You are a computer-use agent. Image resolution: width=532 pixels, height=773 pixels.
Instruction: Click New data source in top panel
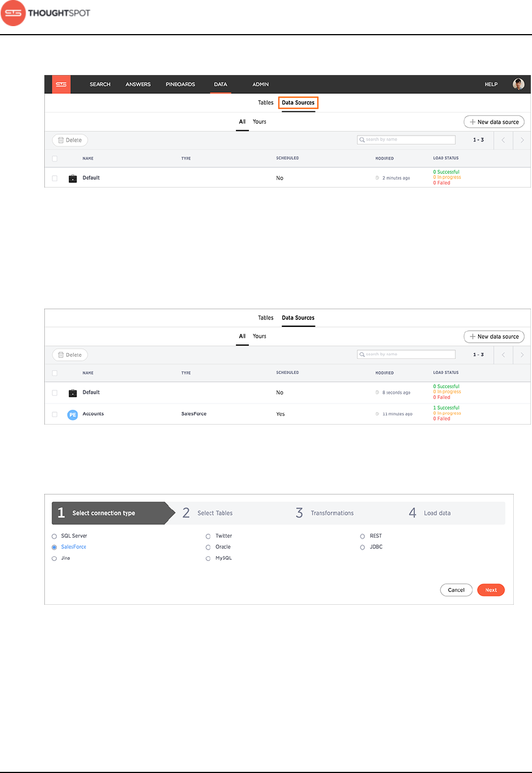point(494,122)
